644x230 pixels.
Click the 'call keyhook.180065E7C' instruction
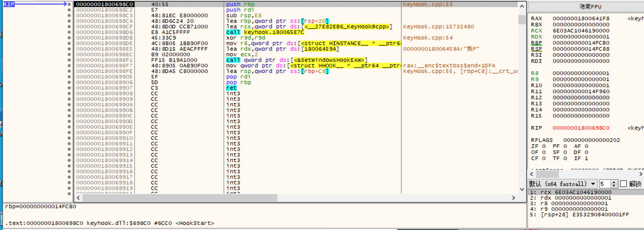[265, 32]
